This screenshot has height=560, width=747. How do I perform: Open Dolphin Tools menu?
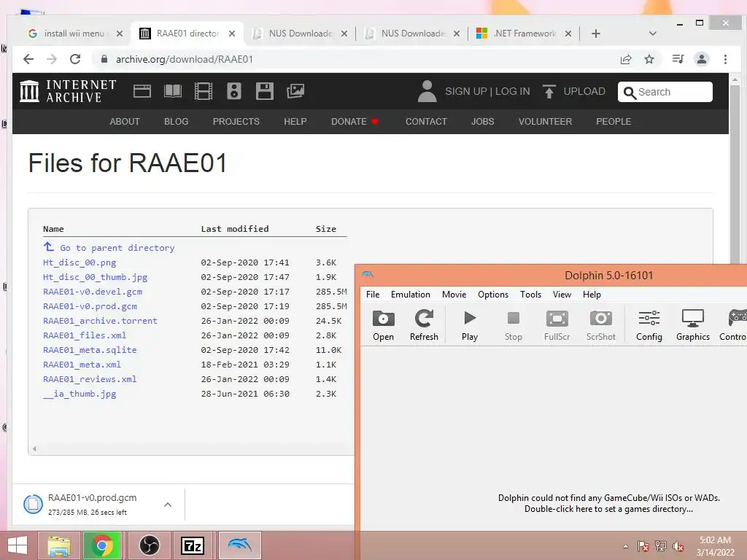pos(530,295)
